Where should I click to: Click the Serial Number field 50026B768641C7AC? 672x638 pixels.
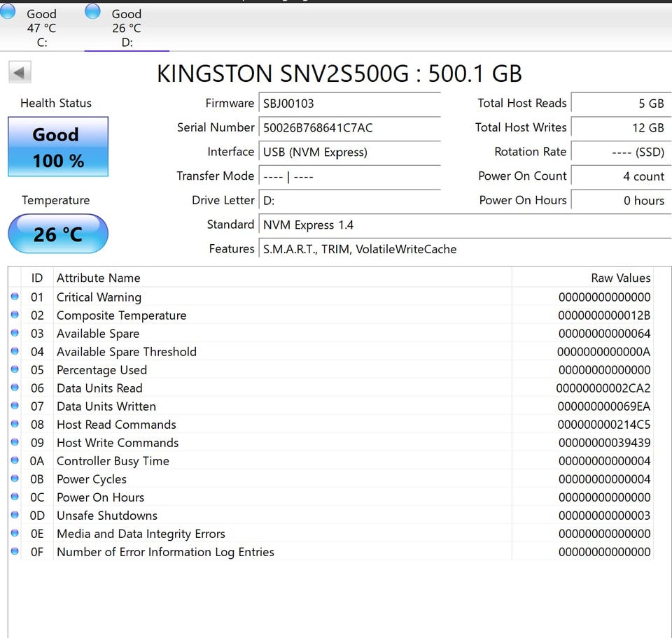[350, 127]
